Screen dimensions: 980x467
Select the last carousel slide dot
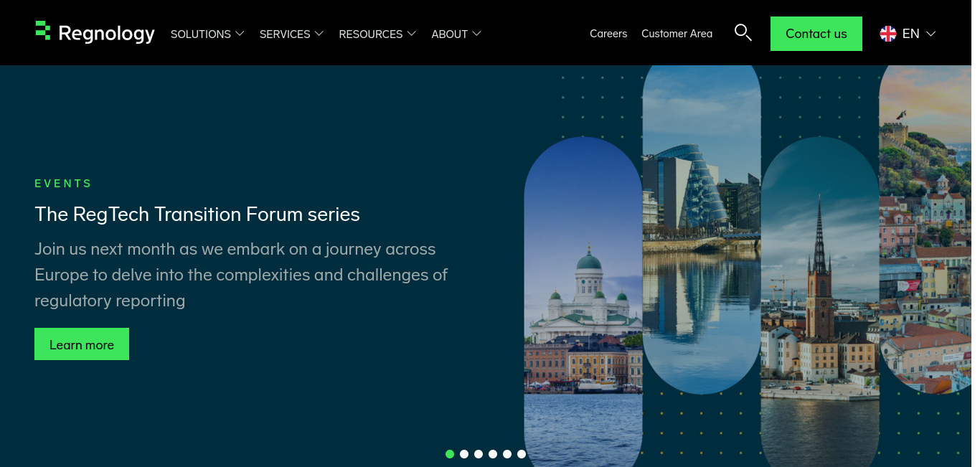coord(522,454)
